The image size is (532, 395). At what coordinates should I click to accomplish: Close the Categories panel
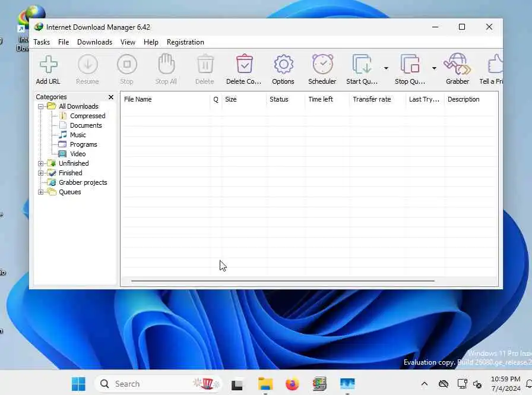tap(111, 97)
